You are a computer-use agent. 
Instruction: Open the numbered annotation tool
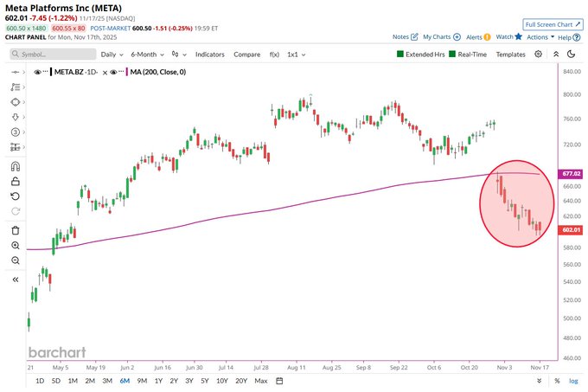[x=15, y=132]
